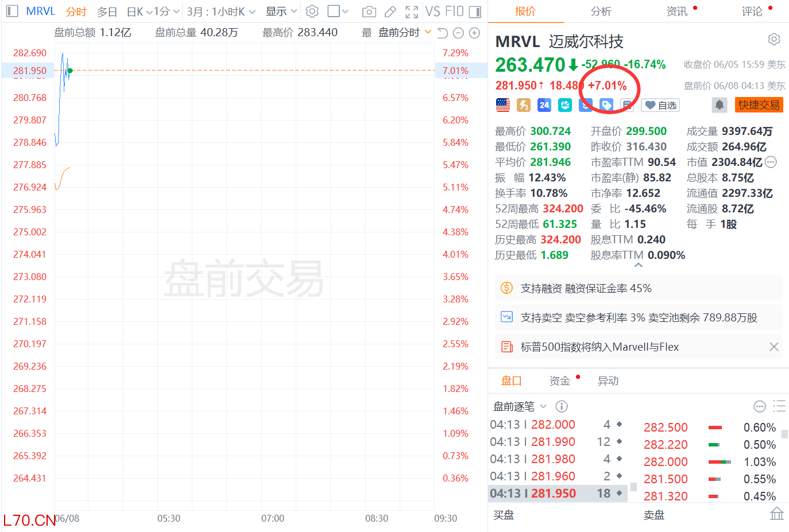
Task: Open chart settings gear in toolbar
Action: click(312, 11)
